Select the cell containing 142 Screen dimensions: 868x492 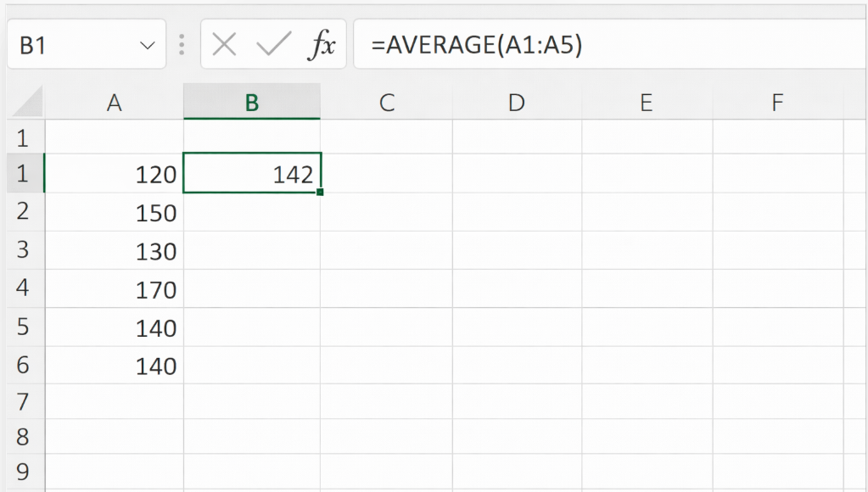252,175
